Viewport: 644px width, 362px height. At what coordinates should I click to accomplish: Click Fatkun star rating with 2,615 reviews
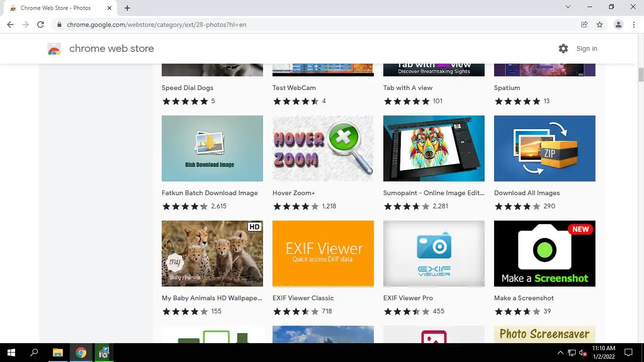(x=194, y=206)
